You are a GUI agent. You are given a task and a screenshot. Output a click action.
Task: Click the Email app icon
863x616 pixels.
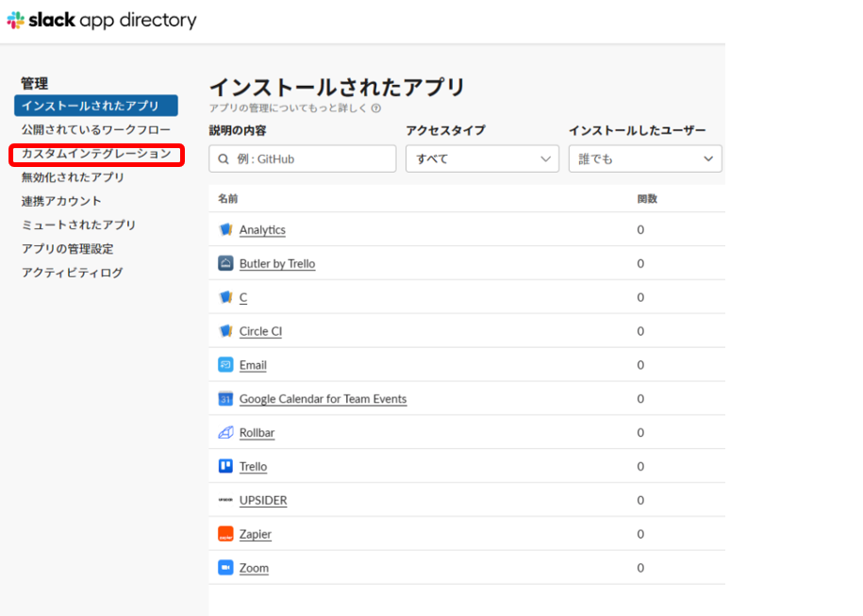[225, 365]
